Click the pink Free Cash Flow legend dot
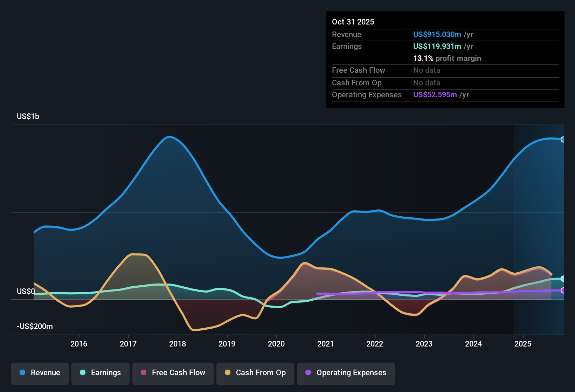This screenshot has width=575, height=392. 144,373
